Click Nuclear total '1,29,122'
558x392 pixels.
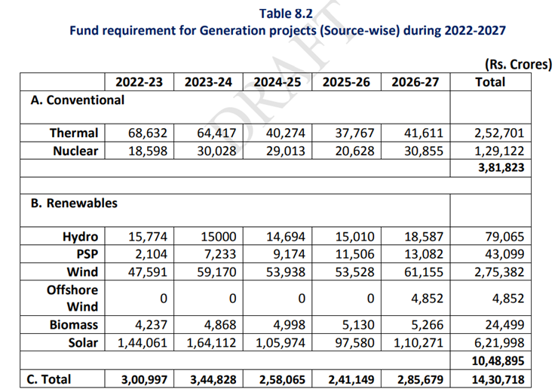499,151
